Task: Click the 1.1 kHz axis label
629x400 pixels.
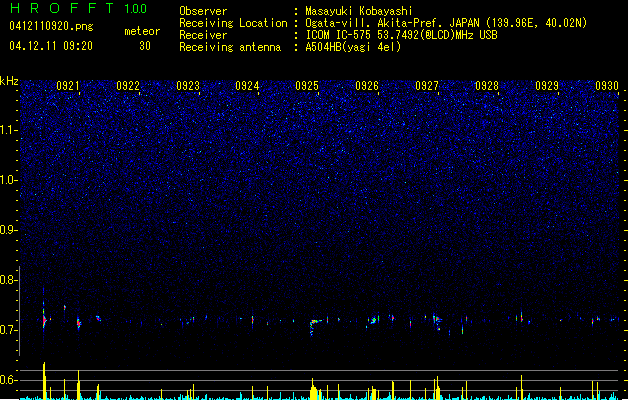Action: pos(8,130)
